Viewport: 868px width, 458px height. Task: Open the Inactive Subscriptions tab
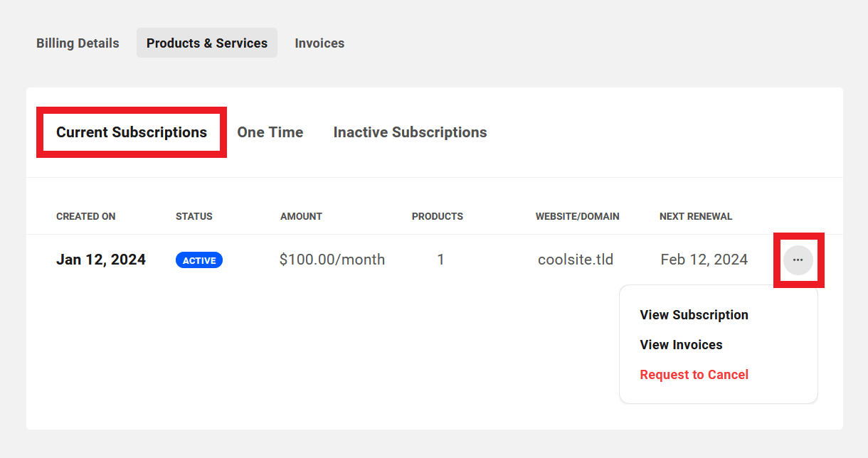click(409, 132)
